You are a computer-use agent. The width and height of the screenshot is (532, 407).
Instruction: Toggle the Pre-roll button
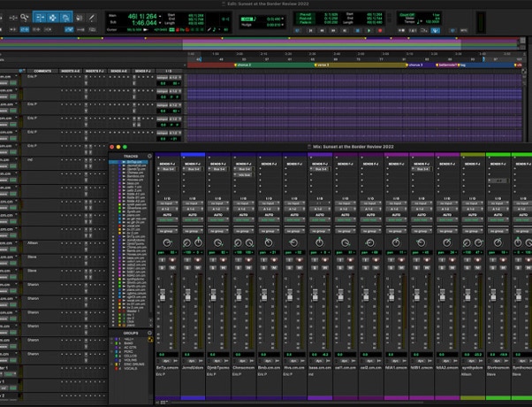tap(306, 15)
